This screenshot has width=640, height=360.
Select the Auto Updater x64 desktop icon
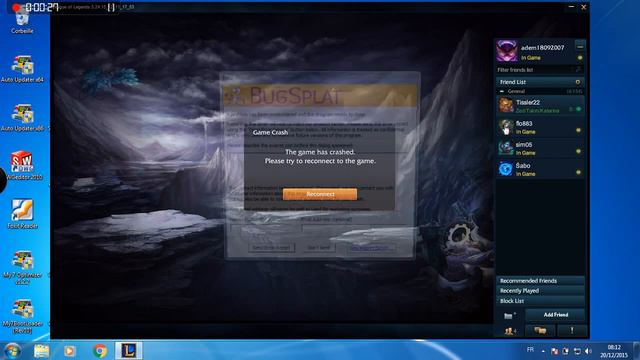coord(22,69)
